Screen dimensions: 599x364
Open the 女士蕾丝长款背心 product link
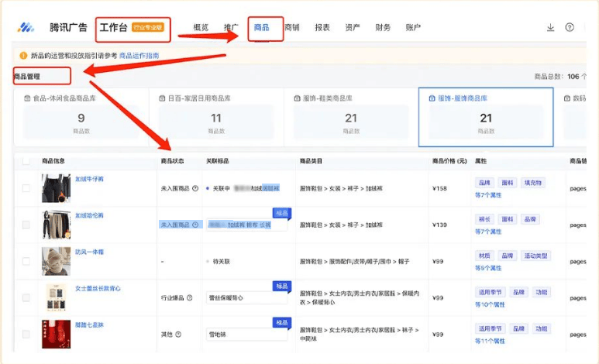pyautogui.click(x=98, y=288)
